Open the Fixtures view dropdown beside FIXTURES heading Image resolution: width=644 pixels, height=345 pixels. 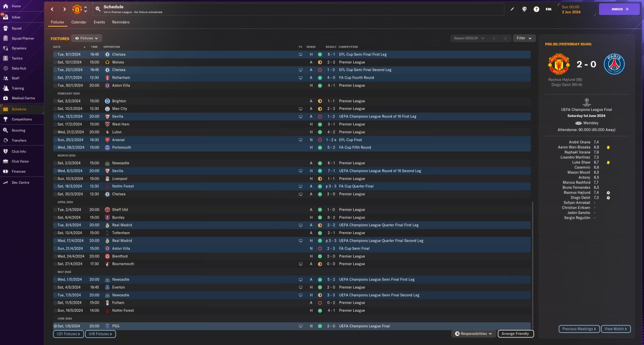click(x=87, y=38)
